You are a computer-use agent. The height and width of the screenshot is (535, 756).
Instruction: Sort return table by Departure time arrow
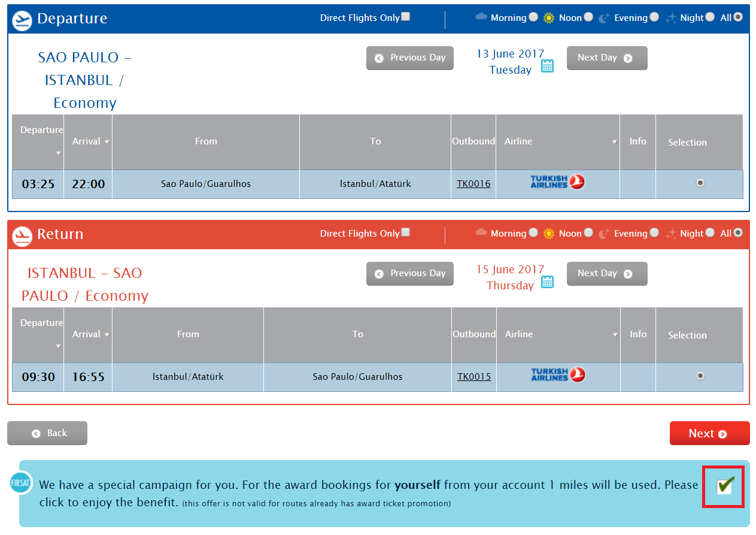(x=59, y=346)
